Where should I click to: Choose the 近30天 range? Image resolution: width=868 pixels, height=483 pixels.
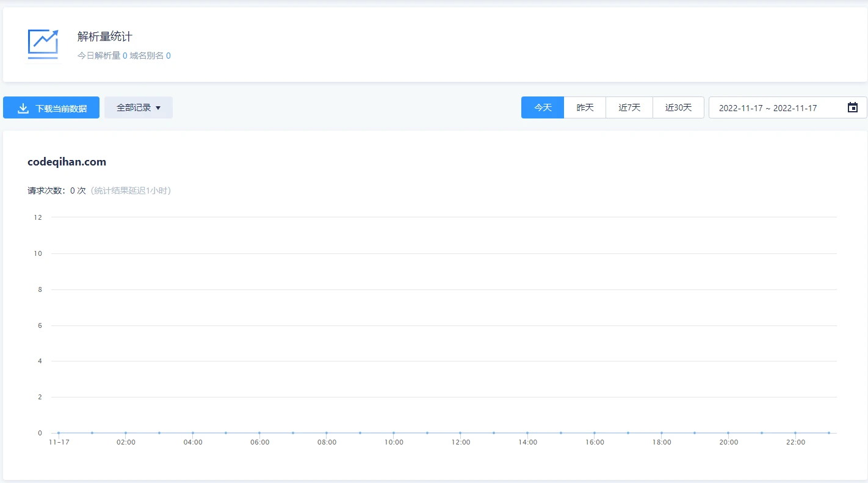[678, 107]
